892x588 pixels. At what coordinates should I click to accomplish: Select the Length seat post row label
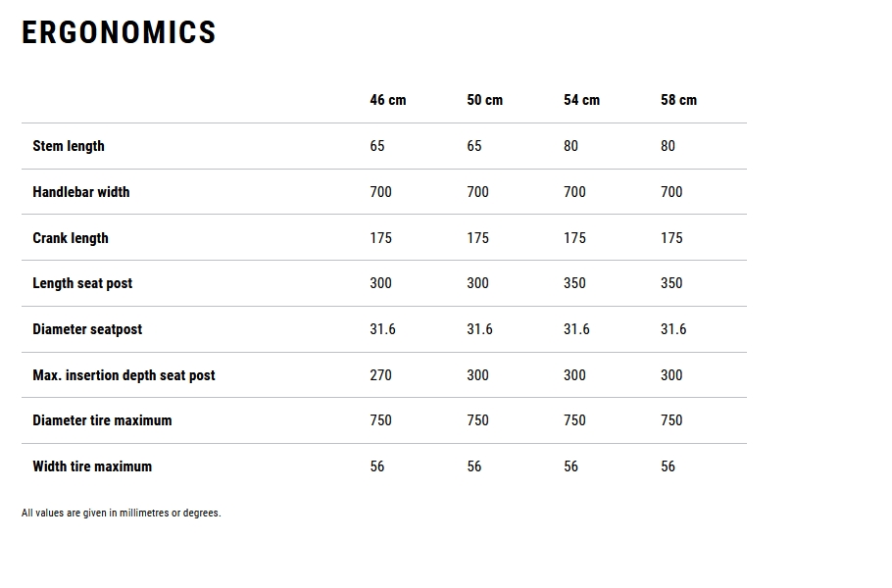[82, 283]
